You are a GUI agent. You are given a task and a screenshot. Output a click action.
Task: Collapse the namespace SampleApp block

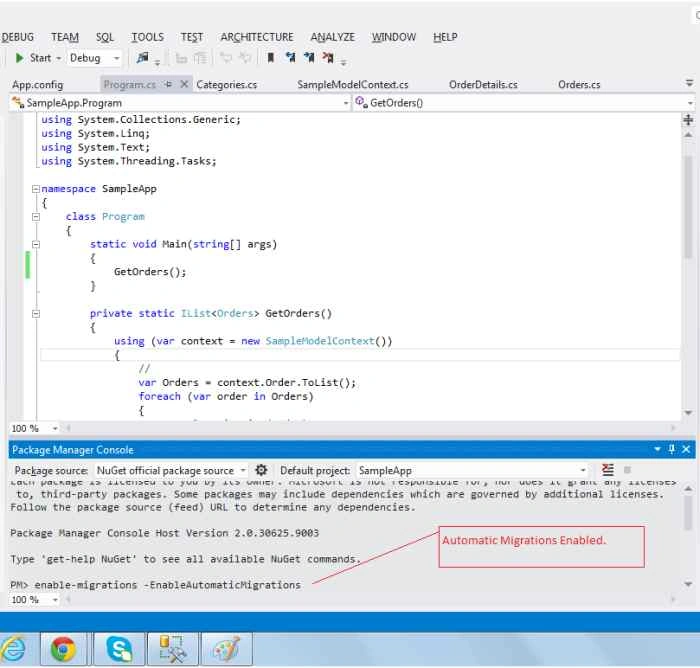click(x=36, y=189)
